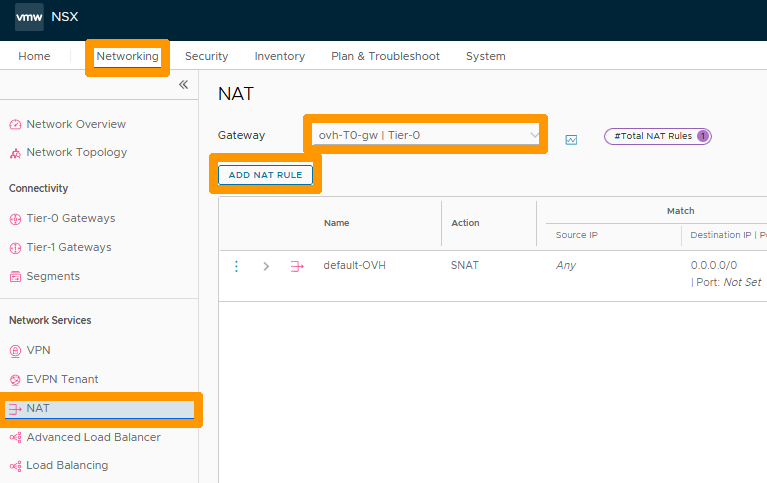Open Network Overview from sidebar

click(x=76, y=124)
